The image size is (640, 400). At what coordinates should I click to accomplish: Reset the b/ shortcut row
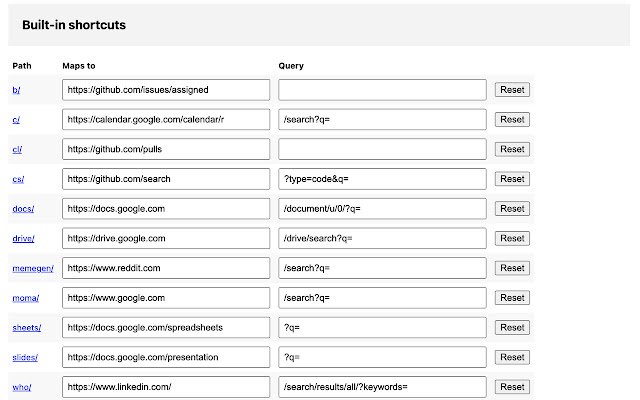(x=512, y=90)
